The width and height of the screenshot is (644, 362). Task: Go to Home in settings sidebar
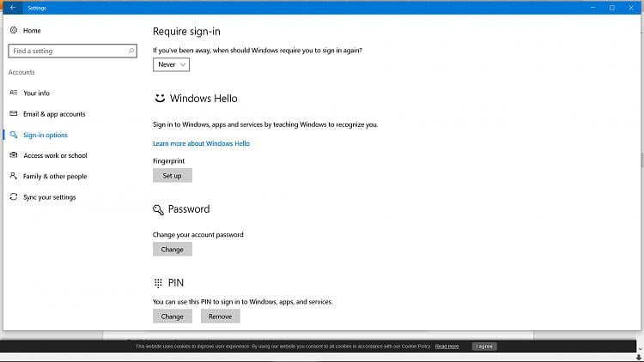pyautogui.click(x=32, y=30)
